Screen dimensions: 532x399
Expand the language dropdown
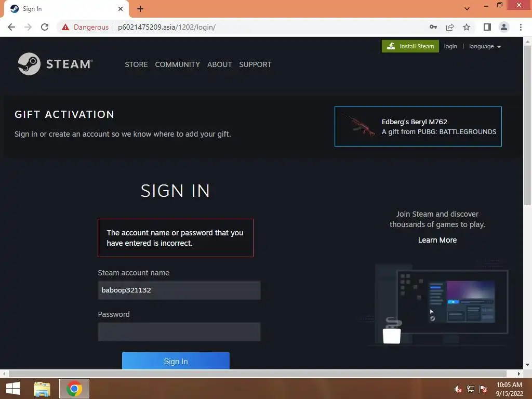coord(485,46)
